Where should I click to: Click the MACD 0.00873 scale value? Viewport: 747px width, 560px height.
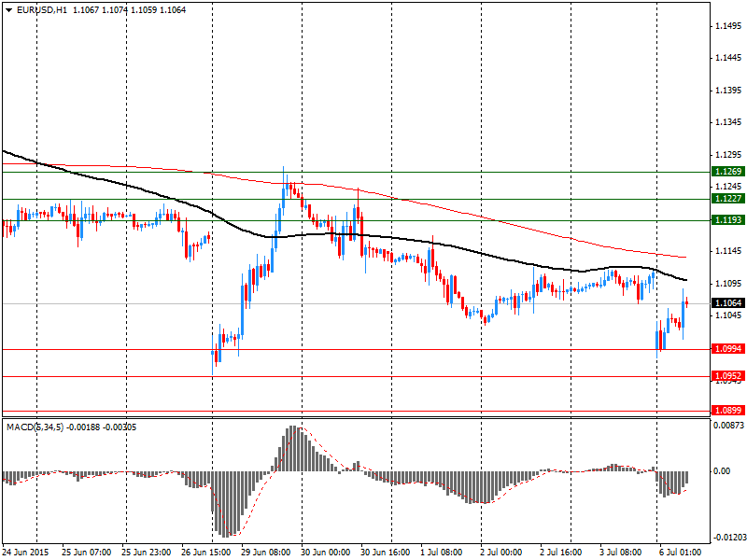[x=728, y=426]
